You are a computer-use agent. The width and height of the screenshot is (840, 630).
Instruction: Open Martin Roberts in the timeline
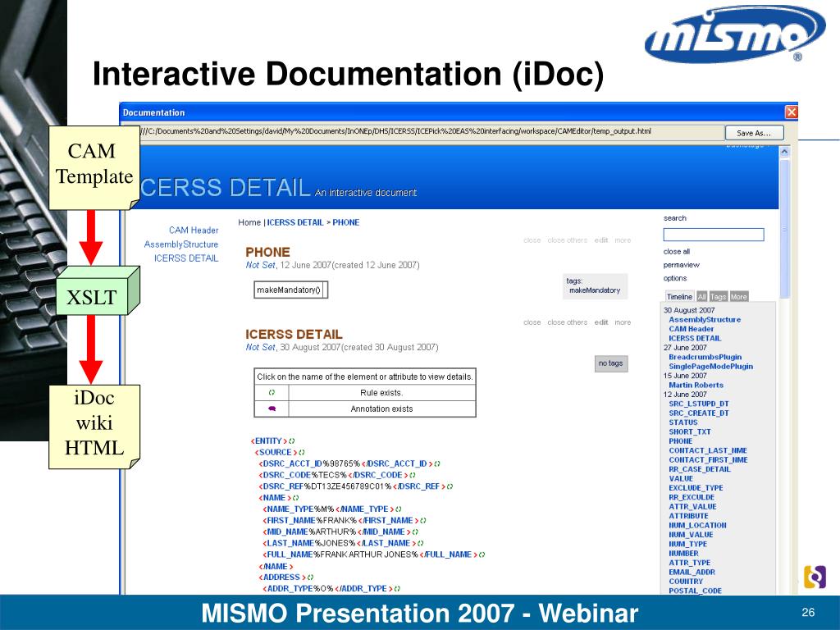(x=696, y=385)
